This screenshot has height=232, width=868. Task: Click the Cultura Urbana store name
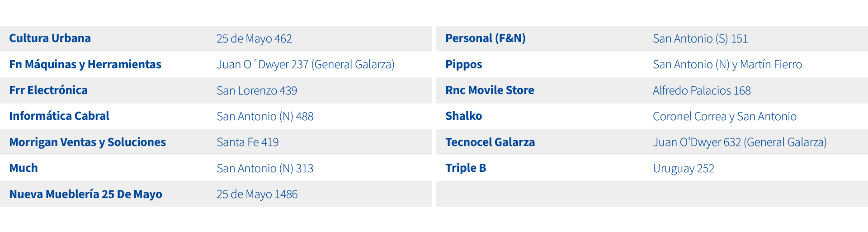click(50, 38)
